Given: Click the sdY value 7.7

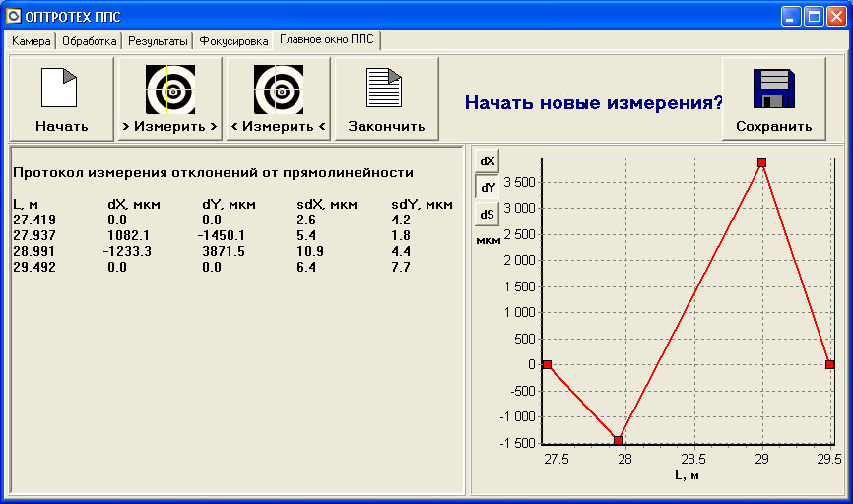Looking at the screenshot, I should click(x=401, y=267).
